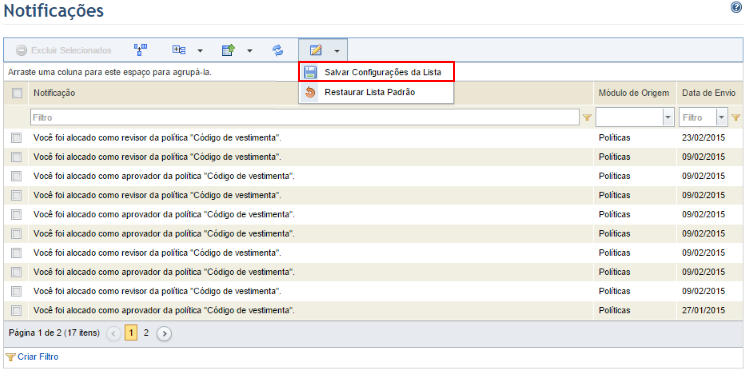Open the Módulo de Origem filter dropdown
The image size is (746, 371).
tap(668, 117)
